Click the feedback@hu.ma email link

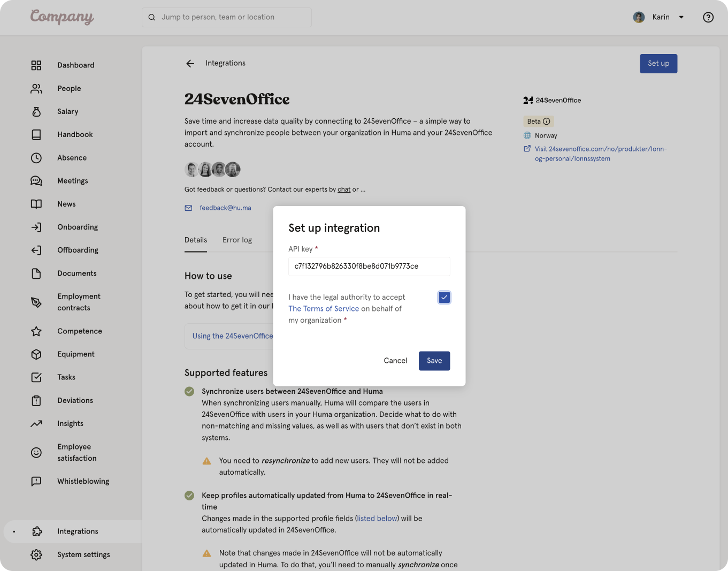225,208
